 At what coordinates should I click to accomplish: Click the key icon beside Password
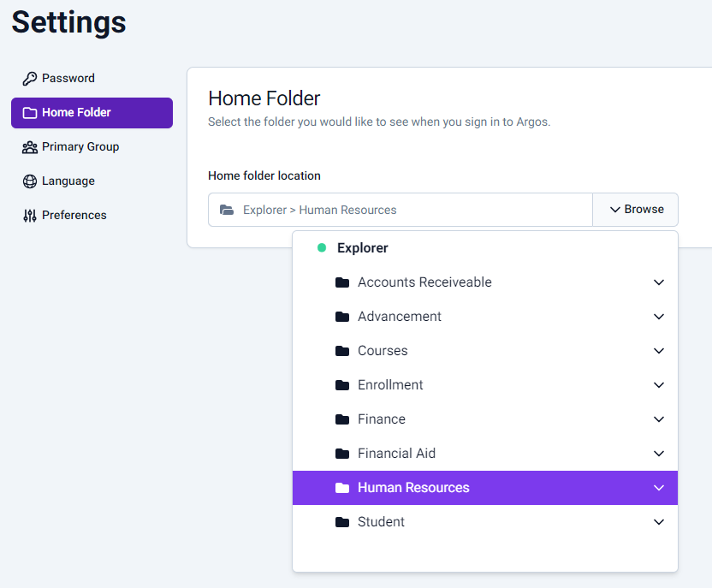(29, 79)
